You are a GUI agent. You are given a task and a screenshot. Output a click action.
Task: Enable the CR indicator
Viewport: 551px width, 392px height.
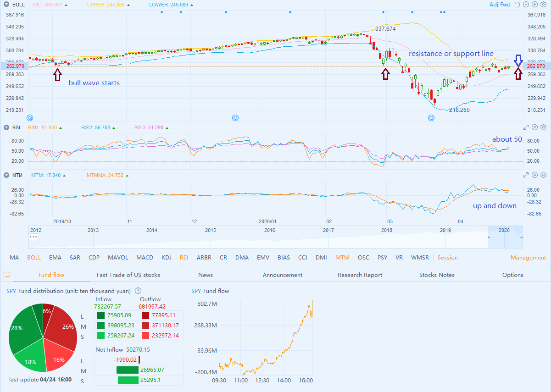click(223, 258)
